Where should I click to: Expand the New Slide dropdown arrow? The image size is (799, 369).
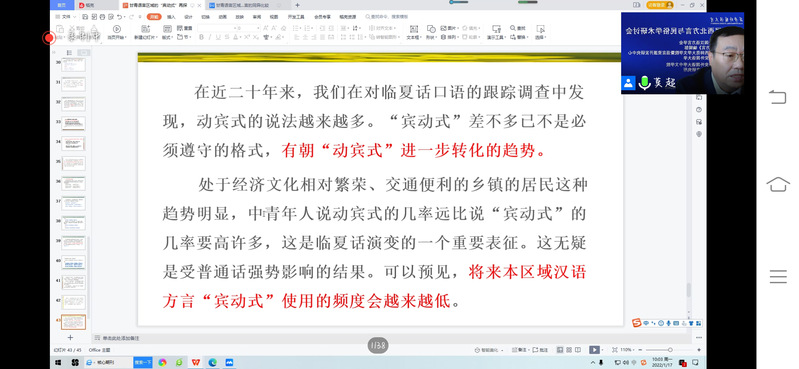pyautogui.click(x=157, y=37)
